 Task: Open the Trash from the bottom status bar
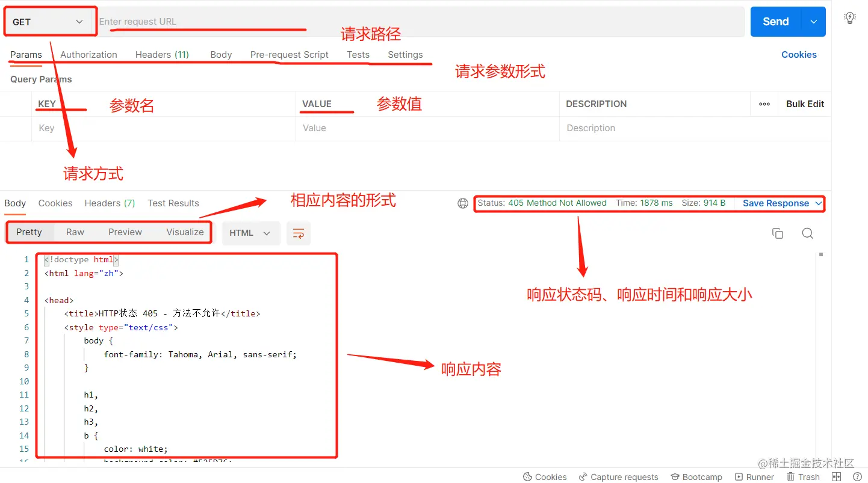pyautogui.click(x=803, y=476)
